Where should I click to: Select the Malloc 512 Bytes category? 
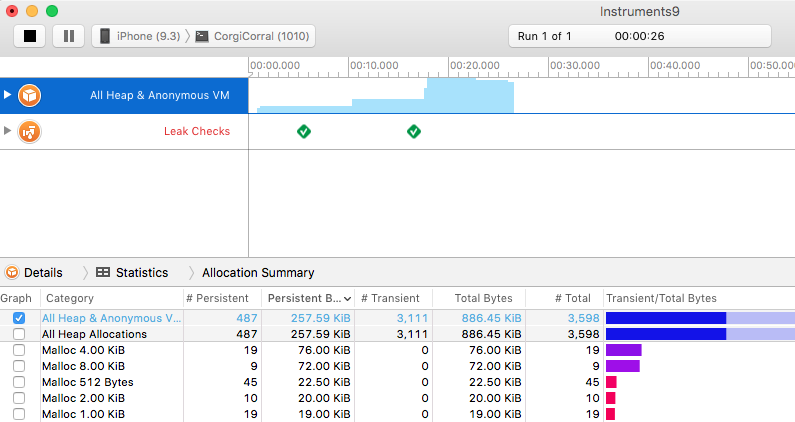[88, 382]
